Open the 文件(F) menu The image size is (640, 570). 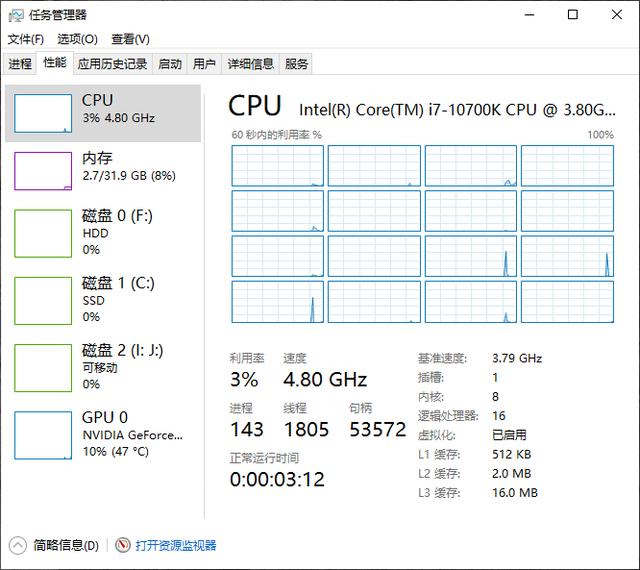pos(26,39)
